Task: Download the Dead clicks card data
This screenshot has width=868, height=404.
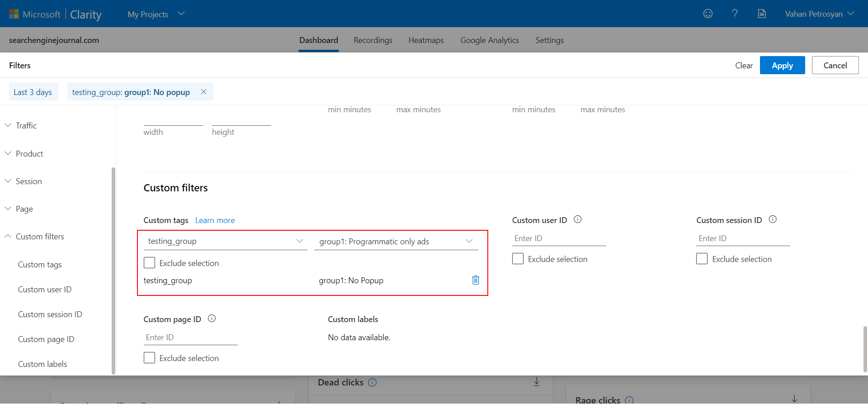Action: [x=537, y=382]
